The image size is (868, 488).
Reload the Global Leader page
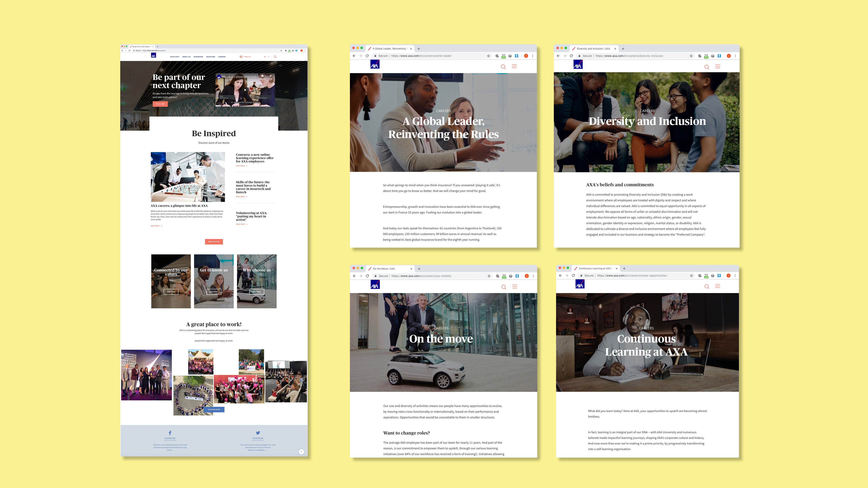(367, 56)
